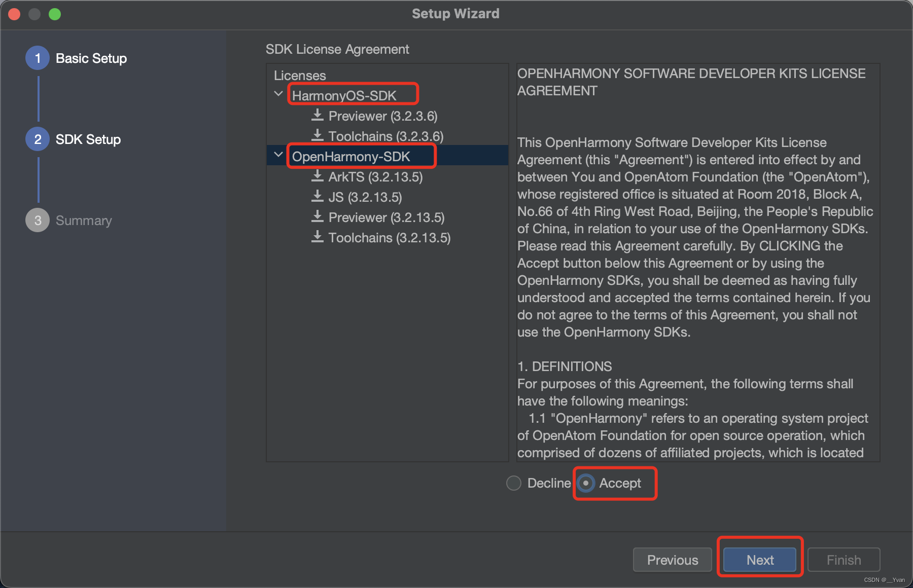Select the Accept radio button
The height and width of the screenshot is (588, 913).
tap(586, 483)
